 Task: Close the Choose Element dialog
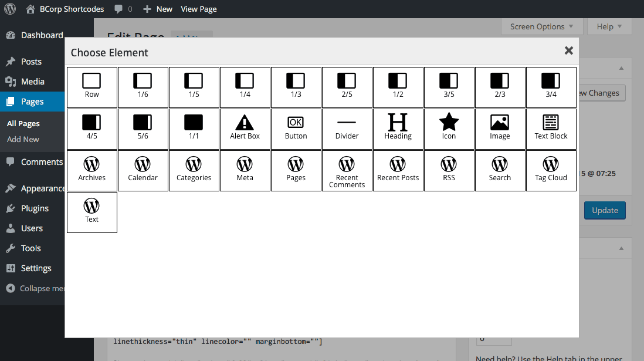click(x=568, y=51)
